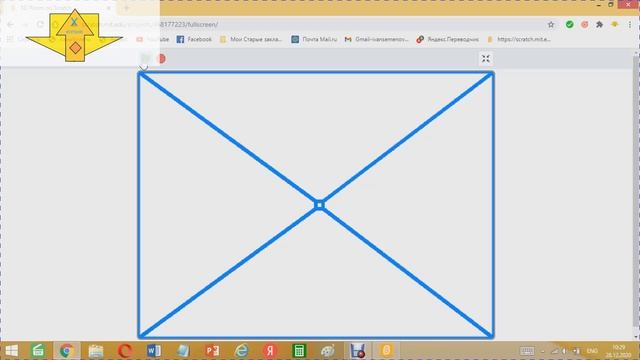Open the Chrome three-dot menu
The height and width of the screenshot is (360, 640).
(630, 24)
